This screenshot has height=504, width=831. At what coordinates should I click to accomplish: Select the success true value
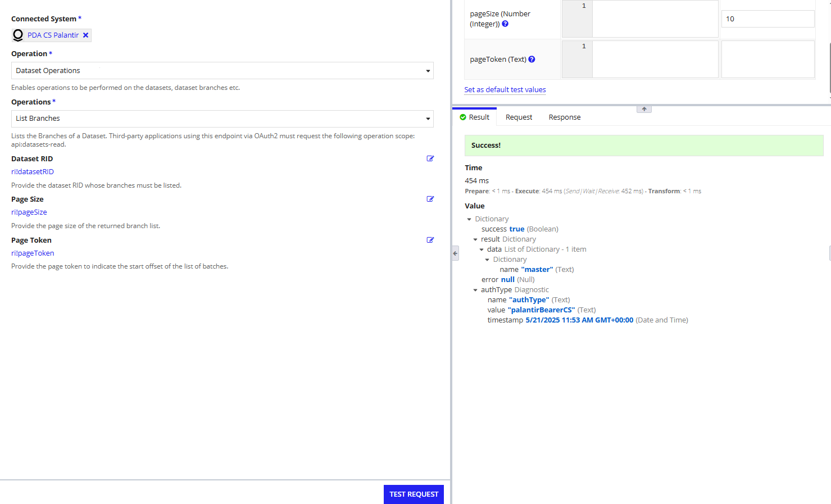(x=517, y=229)
